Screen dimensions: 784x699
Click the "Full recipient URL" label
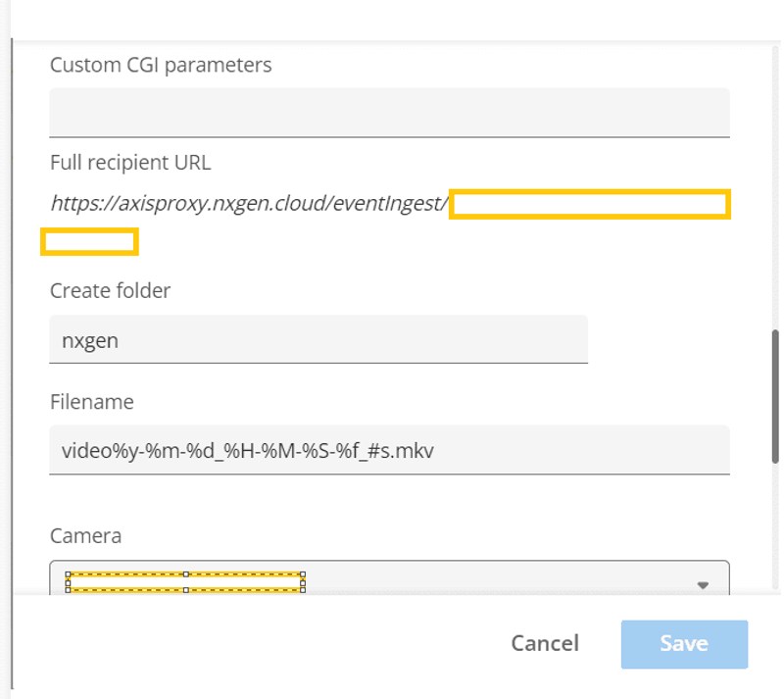click(130, 163)
